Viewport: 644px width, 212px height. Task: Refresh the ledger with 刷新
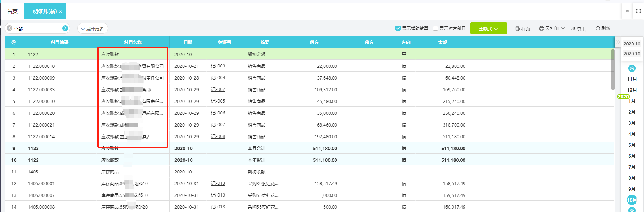tap(603, 28)
